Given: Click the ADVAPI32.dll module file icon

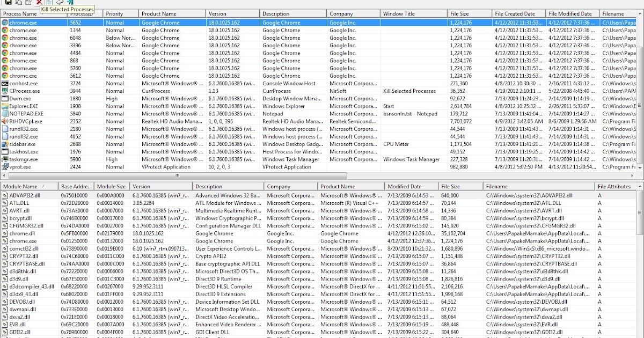Looking at the screenshot, I should [x=5, y=195].
